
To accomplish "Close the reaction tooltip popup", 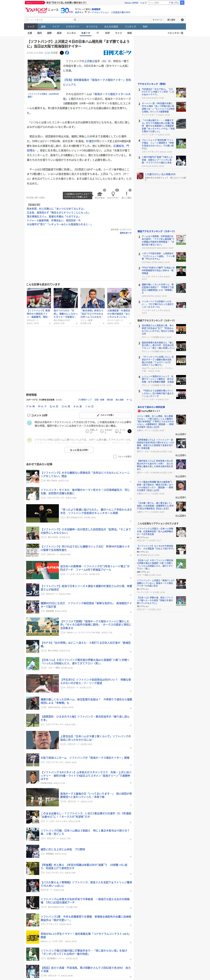I will point(91,193).
